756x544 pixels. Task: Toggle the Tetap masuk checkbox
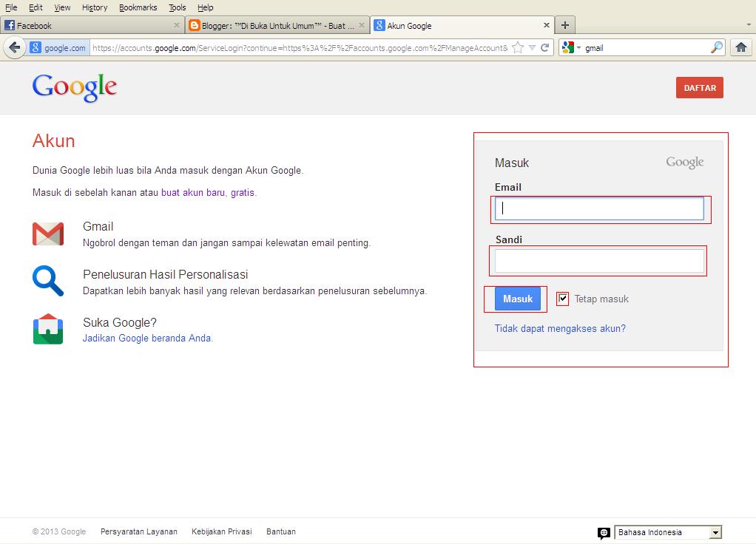tap(563, 299)
